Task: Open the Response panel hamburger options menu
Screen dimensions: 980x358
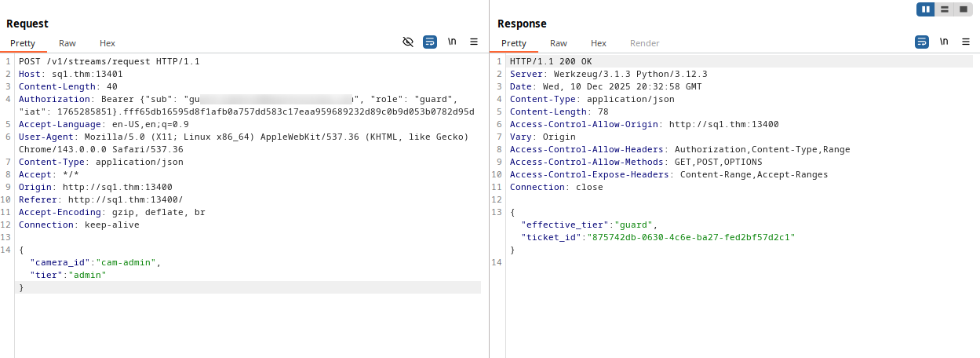Action: pyautogui.click(x=965, y=42)
